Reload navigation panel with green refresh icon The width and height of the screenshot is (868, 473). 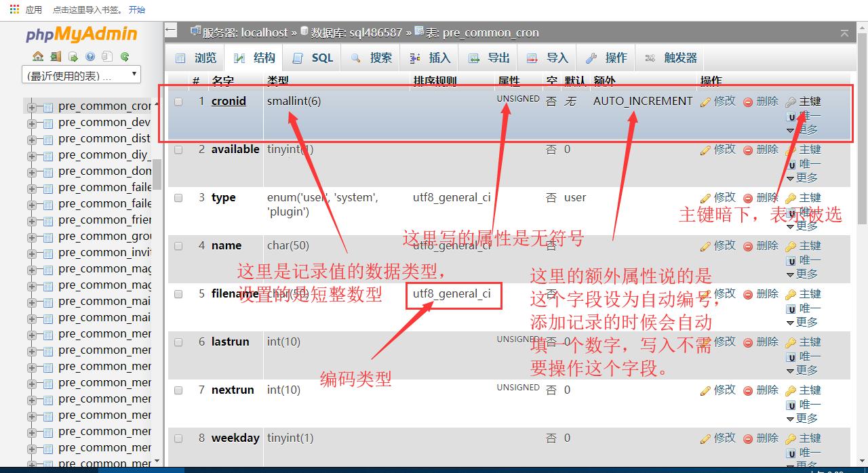point(125,56)
